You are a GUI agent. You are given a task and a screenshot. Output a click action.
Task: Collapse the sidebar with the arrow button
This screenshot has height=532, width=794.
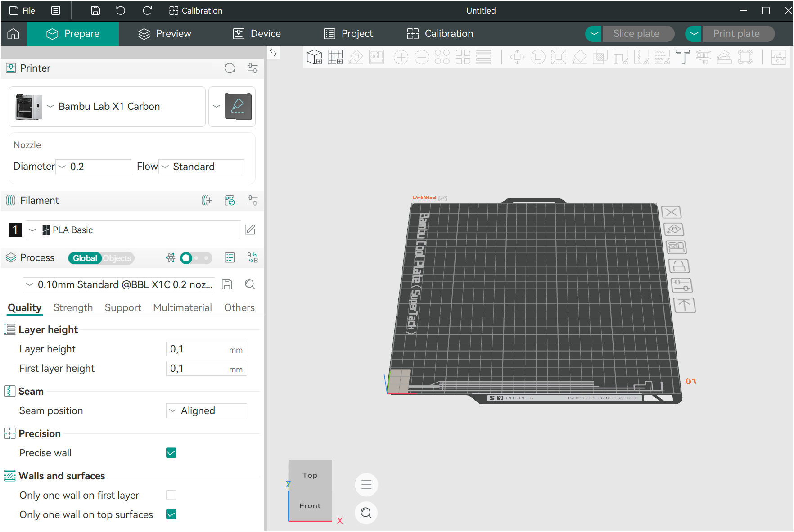click(x=273, y=53)
